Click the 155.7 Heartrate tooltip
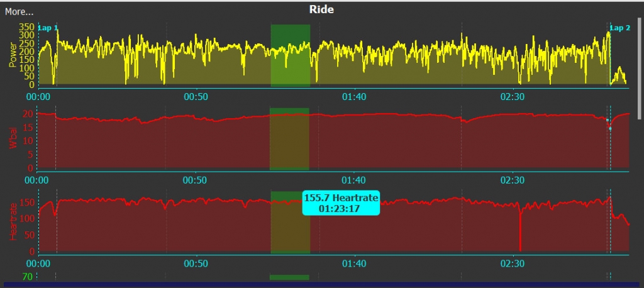Image resolution: width=644 pixels, height=288 pixels. (341, 203)
